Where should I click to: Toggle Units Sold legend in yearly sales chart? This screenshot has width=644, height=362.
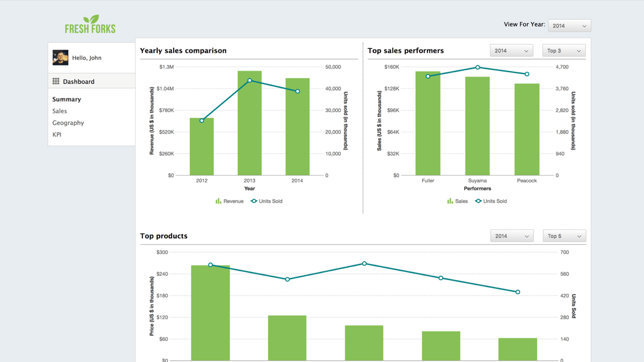(266, 201)
